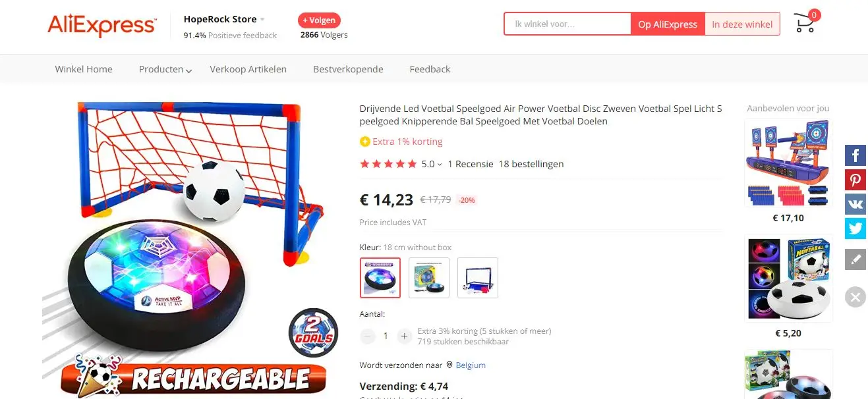The image size is (868, 399).
Task: Open the Bestverkopende tab
Action: (348, 69)
